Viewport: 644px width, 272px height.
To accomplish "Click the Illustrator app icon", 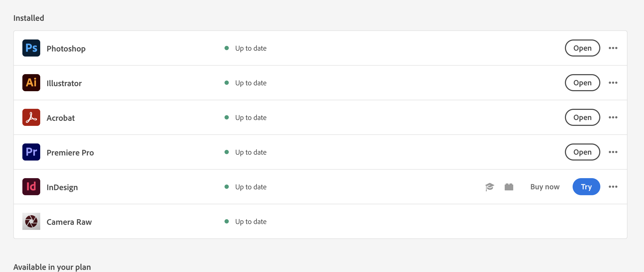I will coord(31,83).
